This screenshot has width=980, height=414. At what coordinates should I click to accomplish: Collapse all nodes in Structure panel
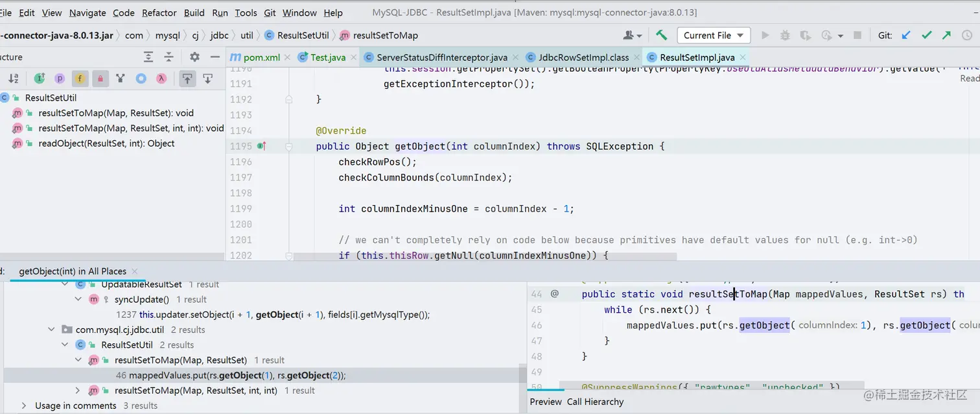(x=169, y=57)
